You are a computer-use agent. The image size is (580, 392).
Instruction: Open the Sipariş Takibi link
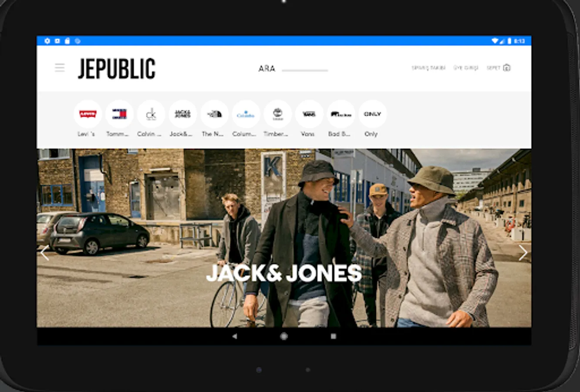[428, 68]
